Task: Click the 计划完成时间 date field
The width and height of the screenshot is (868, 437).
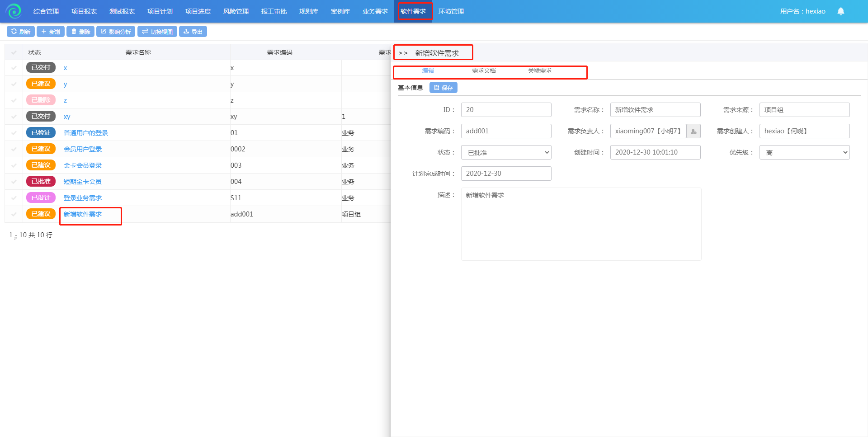Action: 506,174
